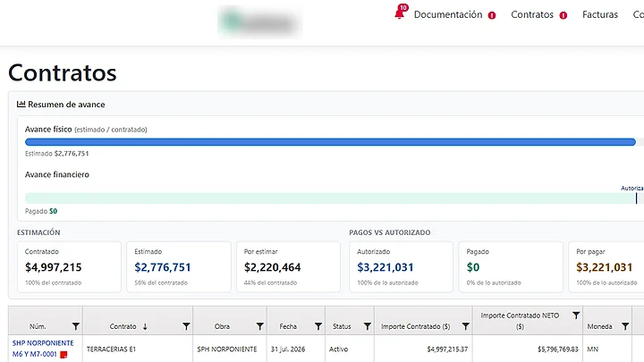Click the TERRACERIAS E1 cell
Viewport: 644px width, 362px height.
click(x=138, y=349)
